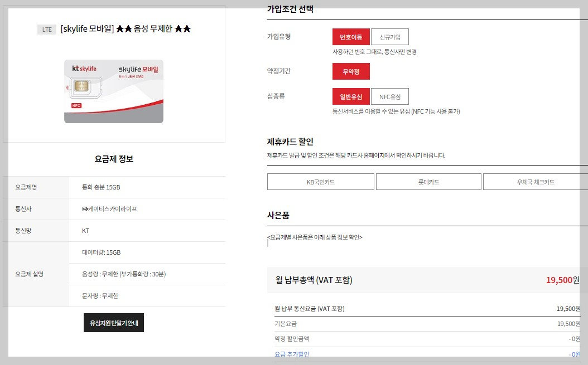Screen dimensions: 588x365
Task: Click '문자량: 무제한' row
Action: click(147, 296)
